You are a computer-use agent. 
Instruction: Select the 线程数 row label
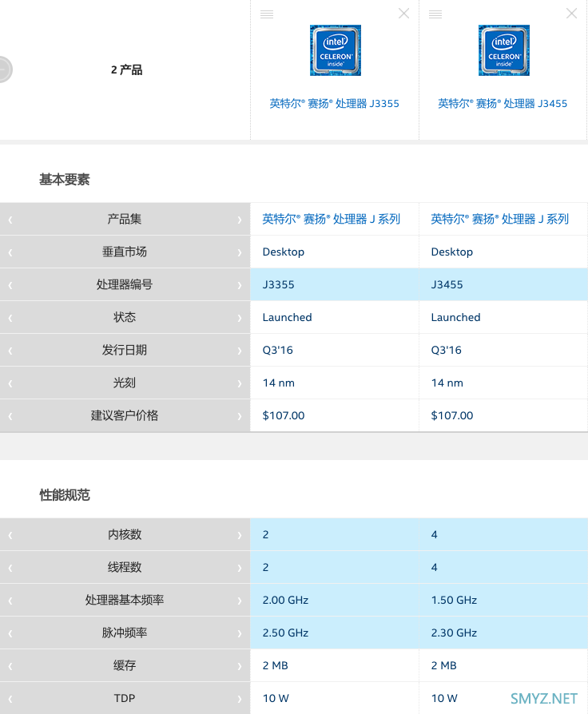point(125,567)
